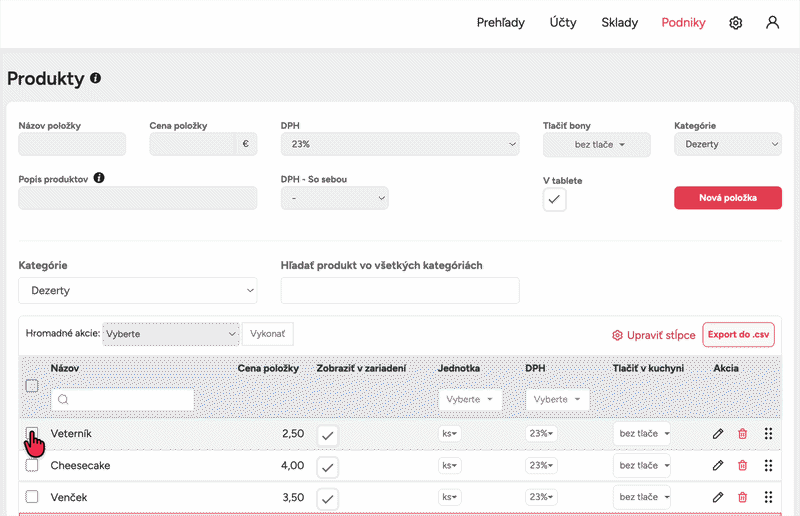Viewport: 800px width, 516px height.
Task: Select the Cheesecake row checkbox
Action: click(32, 465)
